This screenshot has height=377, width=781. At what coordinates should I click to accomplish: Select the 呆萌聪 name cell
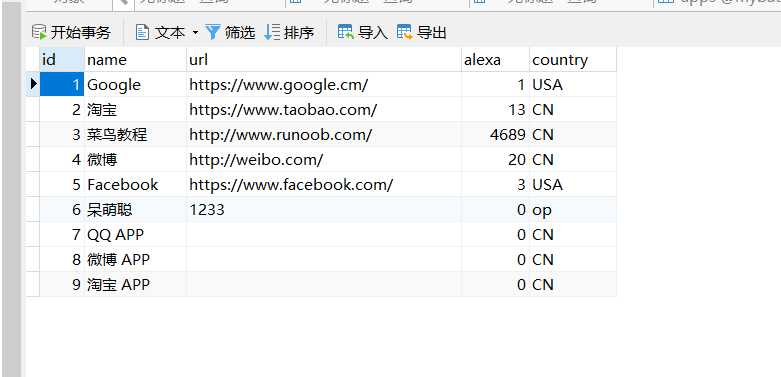(135, 210)
